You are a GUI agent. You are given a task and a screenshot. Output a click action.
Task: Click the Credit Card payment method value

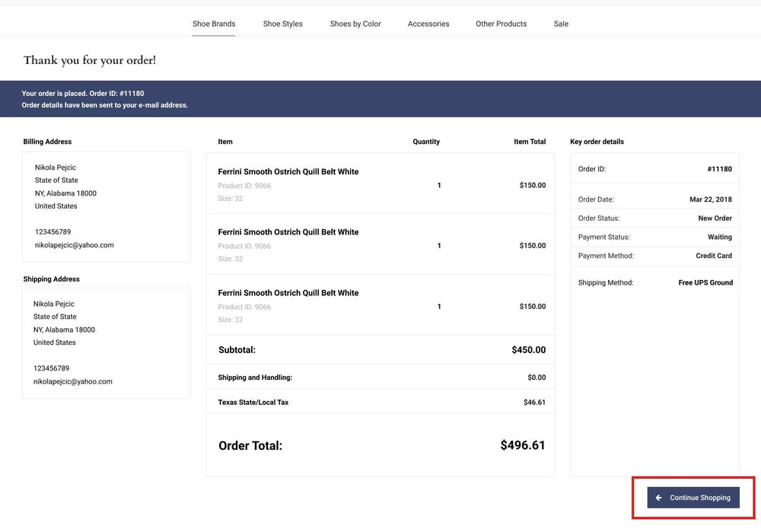[x=714, y=256]
